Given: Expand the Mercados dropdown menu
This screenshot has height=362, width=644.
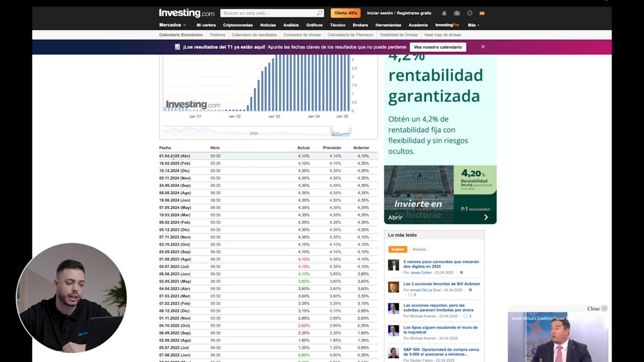Looking at the screenshot, I should click(x=172, y=25).
